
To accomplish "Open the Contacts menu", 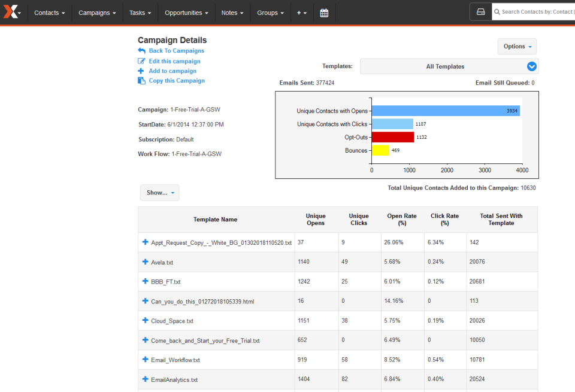I will (49, 12).
